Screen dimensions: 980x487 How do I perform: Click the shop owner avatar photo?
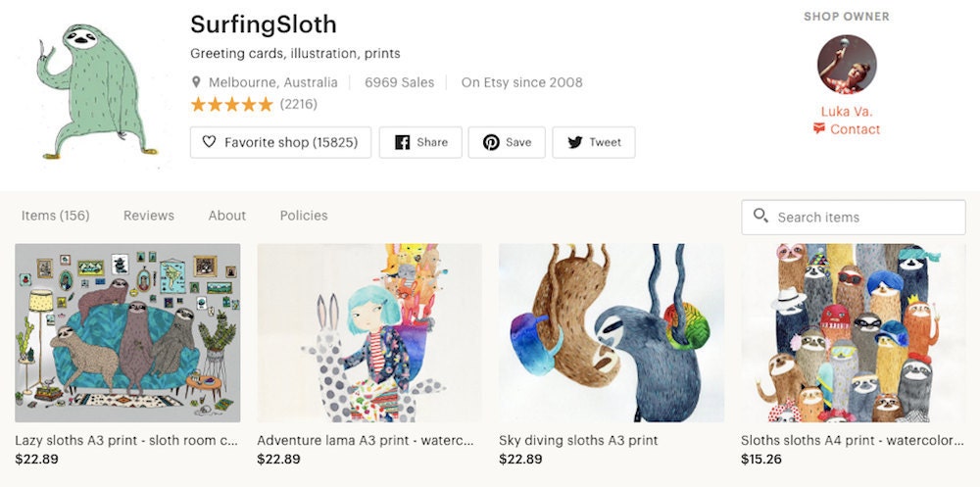point(847,65)
